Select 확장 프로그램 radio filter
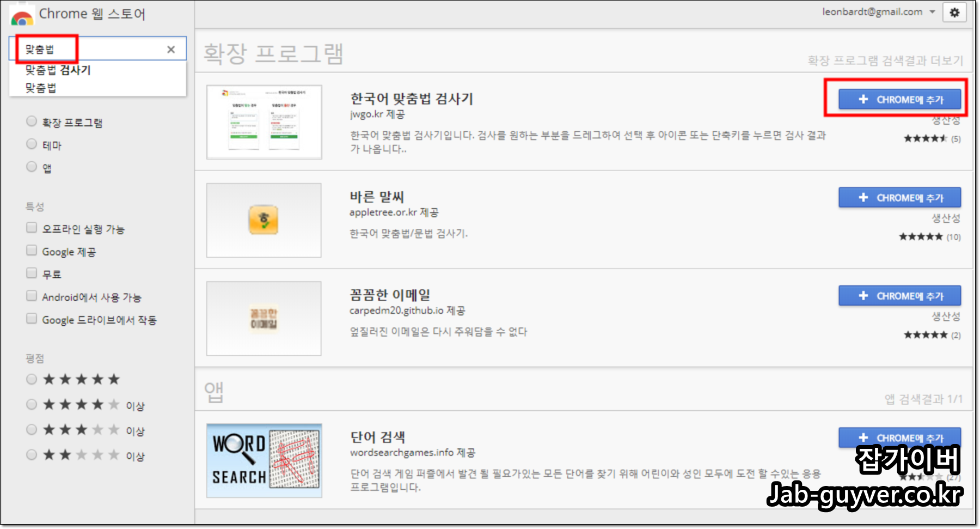Viewport: 980px width, 529px height. tap(32, 121)
